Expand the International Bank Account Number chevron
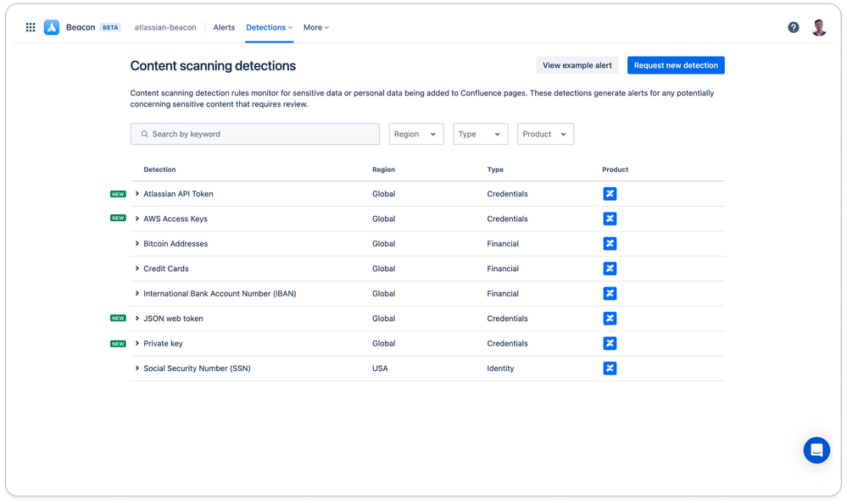Image resolution: width=847 pixels, height=504 pixels. point(137,294)
